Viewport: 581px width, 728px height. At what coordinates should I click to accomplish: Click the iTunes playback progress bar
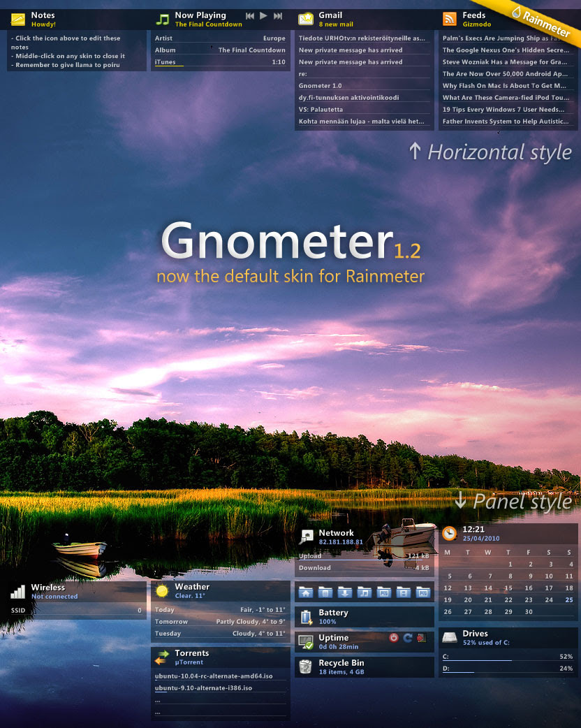pyautogui.click(x=220, y=66)
